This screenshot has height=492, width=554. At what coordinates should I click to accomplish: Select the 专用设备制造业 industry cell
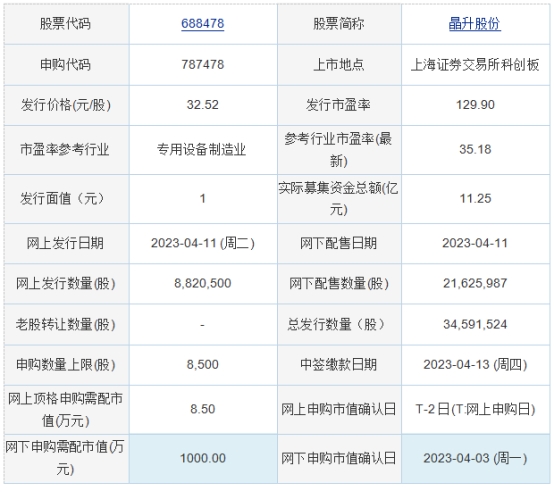201,150
